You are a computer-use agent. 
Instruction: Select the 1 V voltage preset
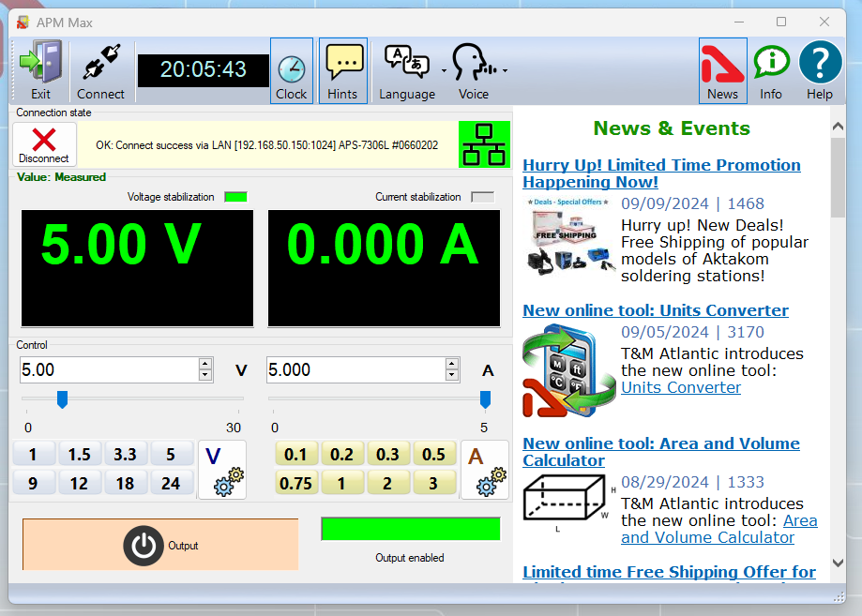pyautogui.click(x=33, y=455)
